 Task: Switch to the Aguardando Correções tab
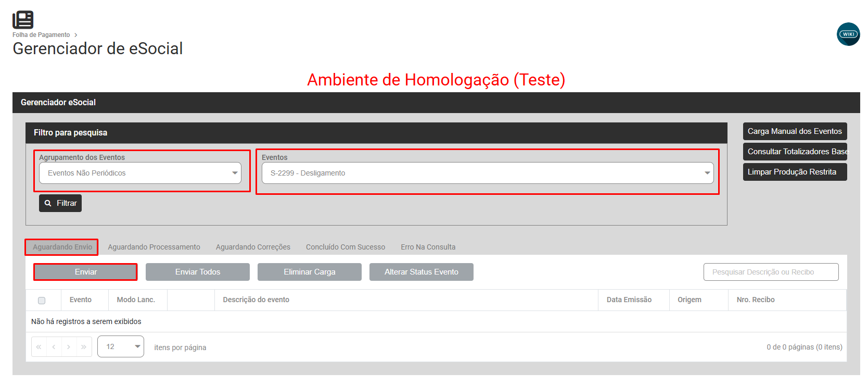click(x=253, y=247)
